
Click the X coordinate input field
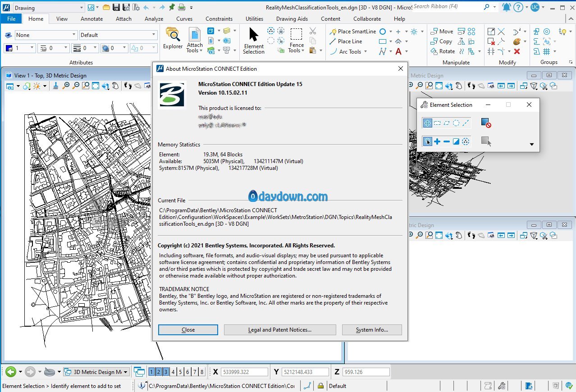click(244, 372)
